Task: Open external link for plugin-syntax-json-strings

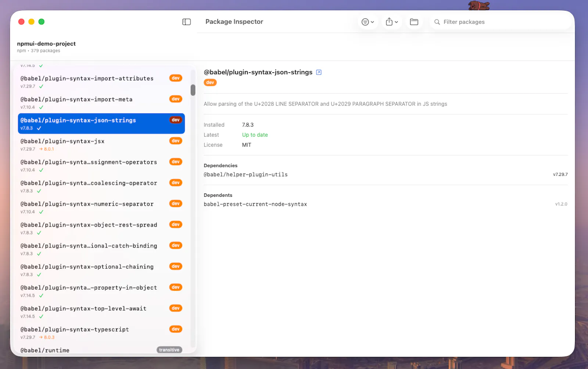Action: click(x=319, y=72)
